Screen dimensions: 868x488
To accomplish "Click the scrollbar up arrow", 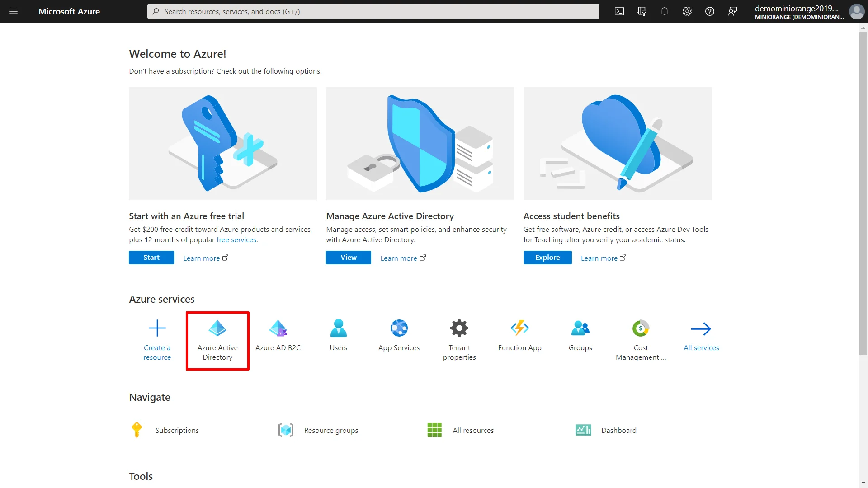I will tap(863, 27).
